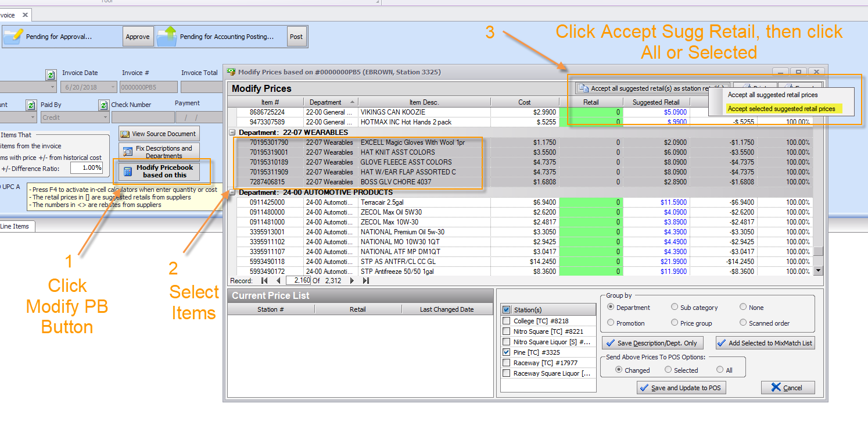Screen dimensions: 868x446
Task: Choose Accept selected suggested retail prices
Action: point(781,109)
